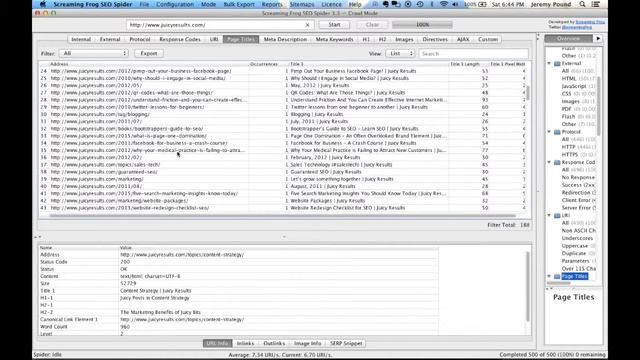The width and height of the screenshot is (640, 360).
Task: Open the Reports menu
Action: click(272, 4)
